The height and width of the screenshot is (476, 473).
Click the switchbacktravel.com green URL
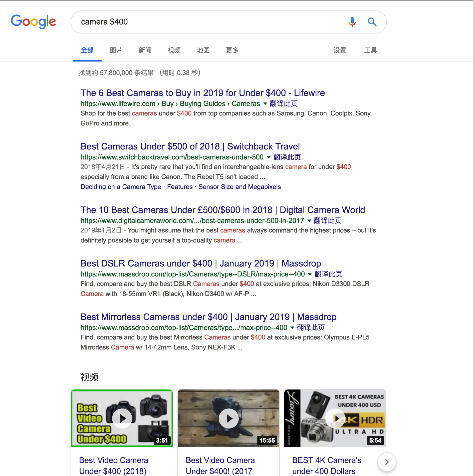pyautogui.click(x=172, y=157)
